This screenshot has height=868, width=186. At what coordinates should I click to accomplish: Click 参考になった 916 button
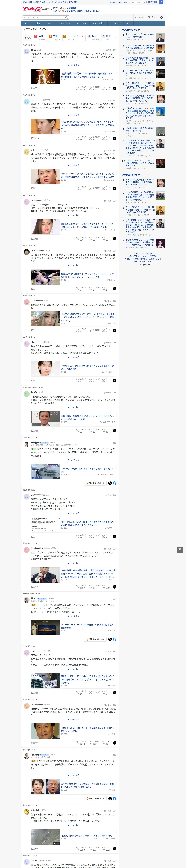(x=95, y=799)
